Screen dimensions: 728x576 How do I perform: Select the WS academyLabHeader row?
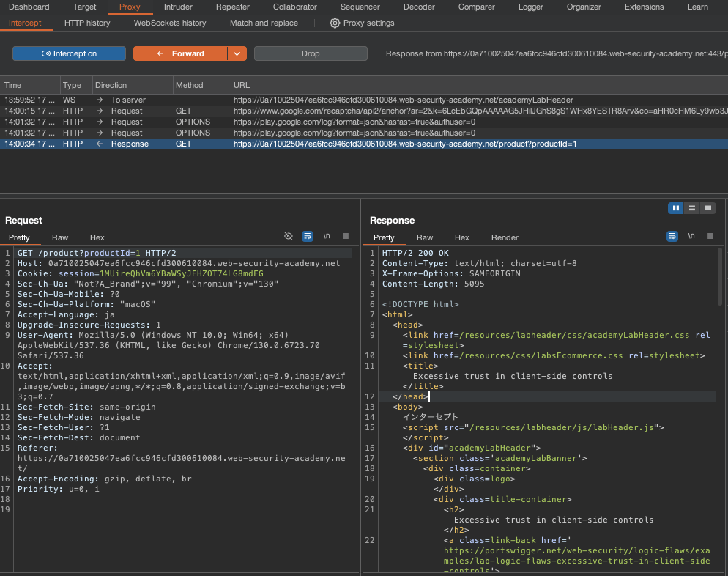coord(364,100)
